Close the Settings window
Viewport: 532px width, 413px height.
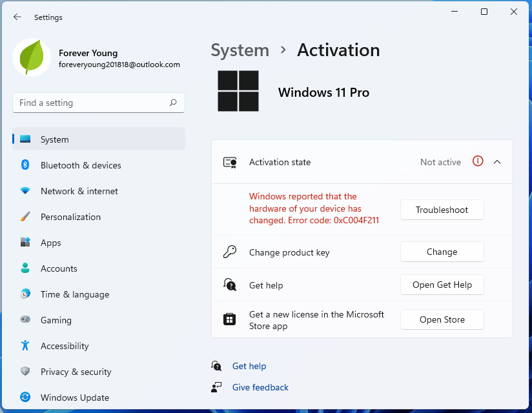[514, 12]
